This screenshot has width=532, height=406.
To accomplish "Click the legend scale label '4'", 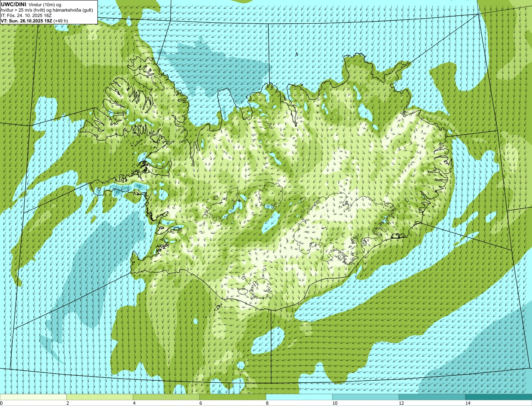I will pyautogui.click(x=134, y=403).
